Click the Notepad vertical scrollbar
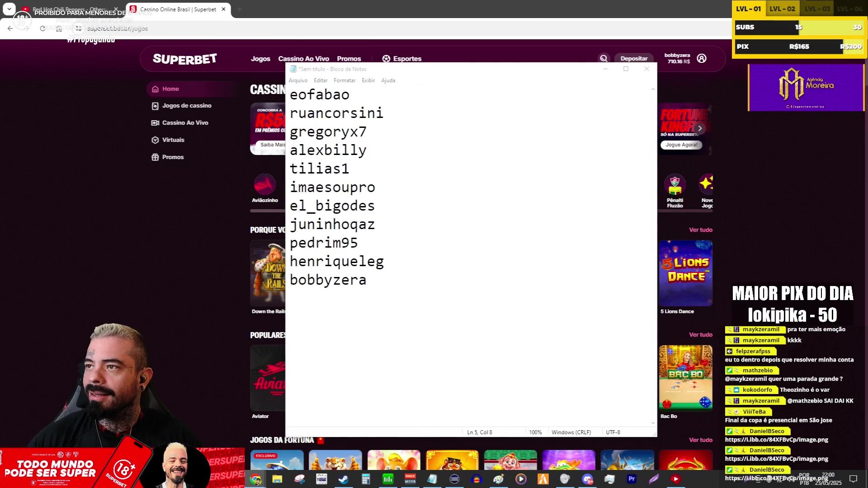The width and height of the screenshot is (868, 488). [653, 256]
